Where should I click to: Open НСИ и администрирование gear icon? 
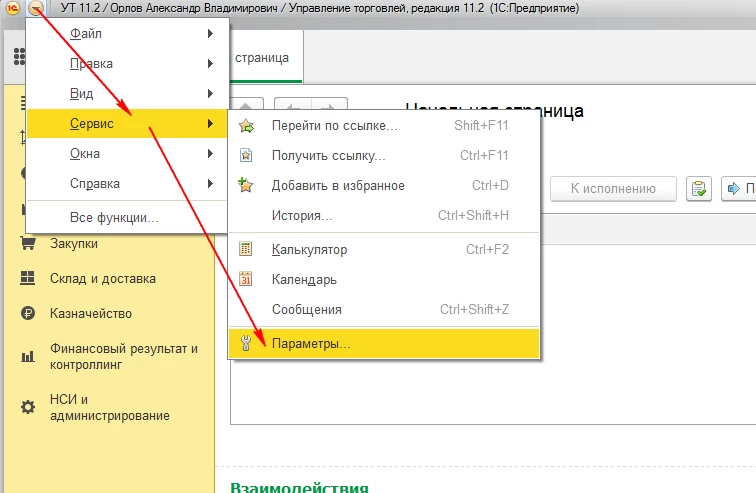(28, 406)
